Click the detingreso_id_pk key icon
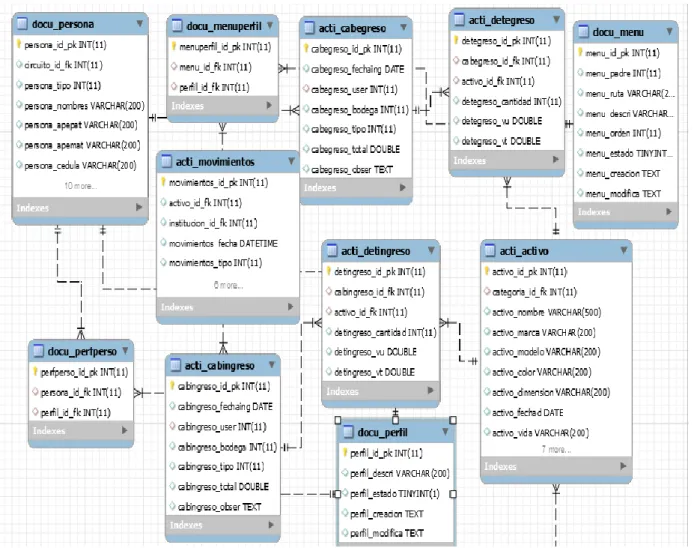The image size is (694, 548). tap(329, 271)
